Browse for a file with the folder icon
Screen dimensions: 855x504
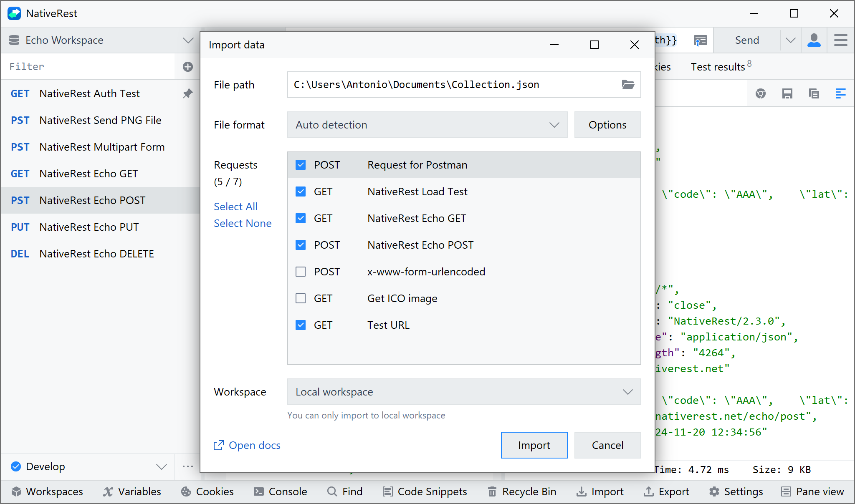(627, 85)
